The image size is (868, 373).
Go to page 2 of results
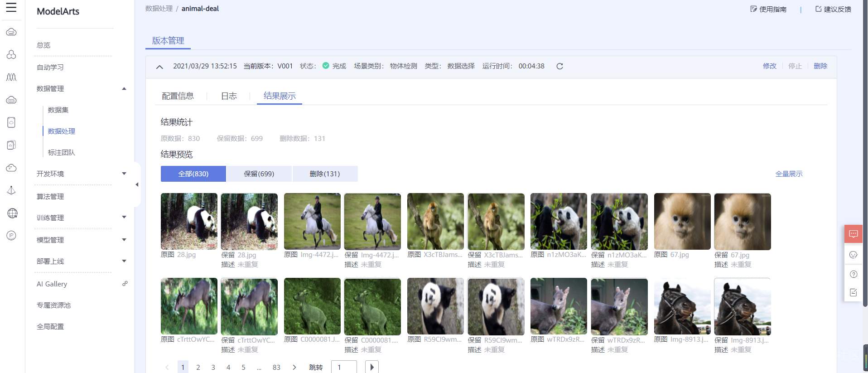point(198,367)
